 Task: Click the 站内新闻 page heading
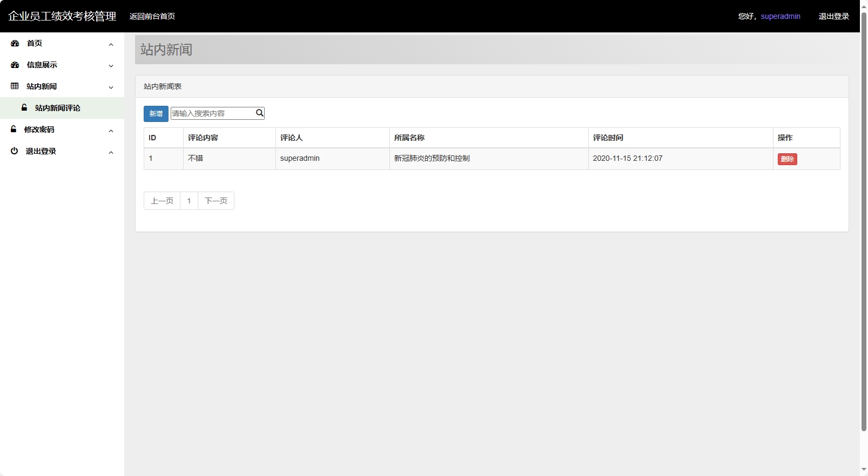point(166,50)
